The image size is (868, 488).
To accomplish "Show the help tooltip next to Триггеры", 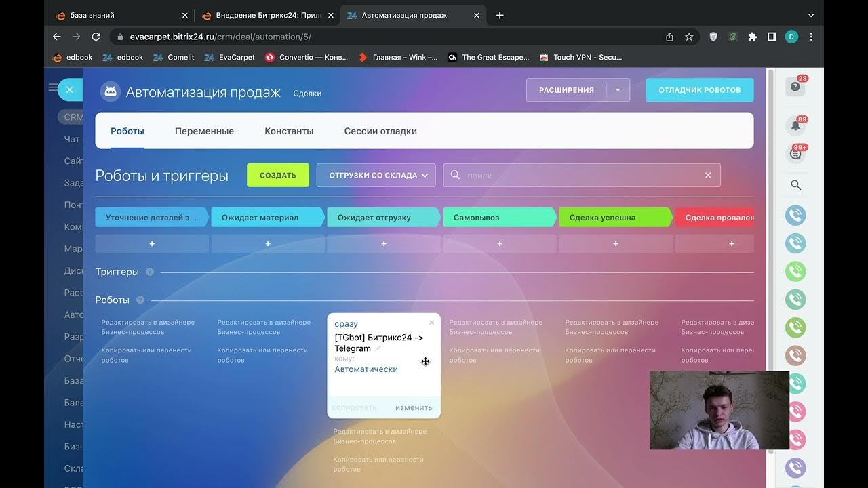I will click(x=150, y=272).
